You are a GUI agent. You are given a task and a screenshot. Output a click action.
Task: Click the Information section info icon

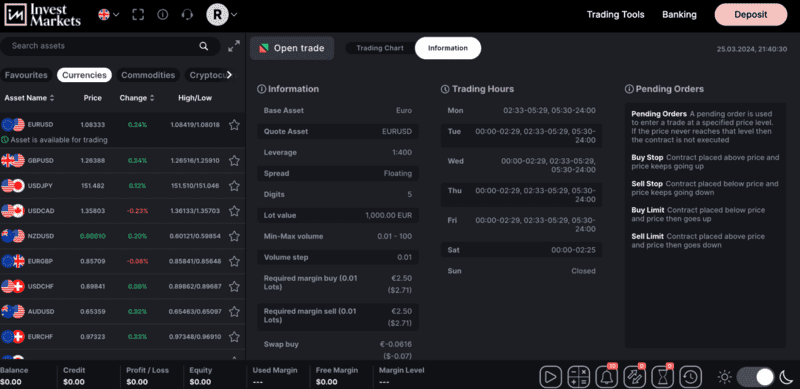(262, 89)
